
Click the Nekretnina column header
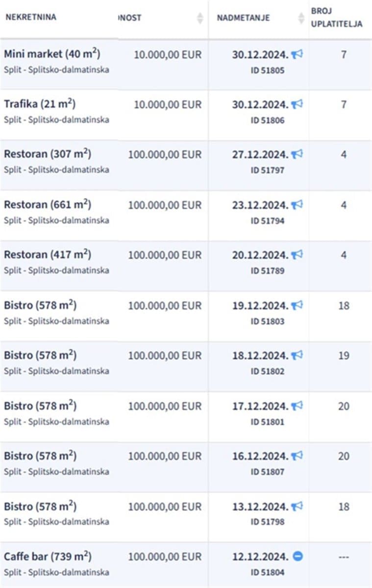[x=31, y=17]
